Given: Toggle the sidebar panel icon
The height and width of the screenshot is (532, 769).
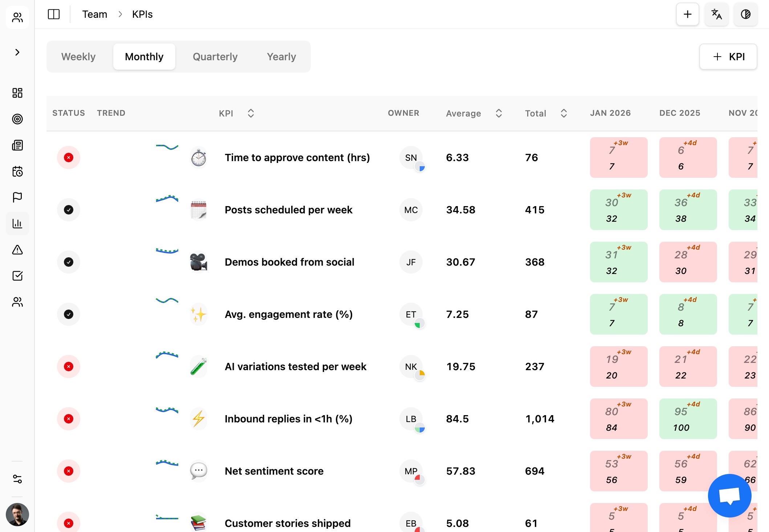Looking at the screenshot, I should [x=54, y=14].
